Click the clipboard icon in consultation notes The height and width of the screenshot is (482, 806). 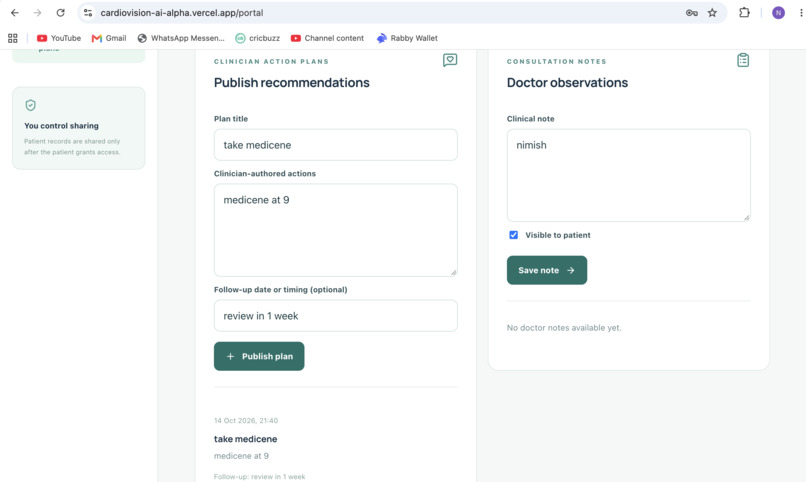[x=743, y=60]
